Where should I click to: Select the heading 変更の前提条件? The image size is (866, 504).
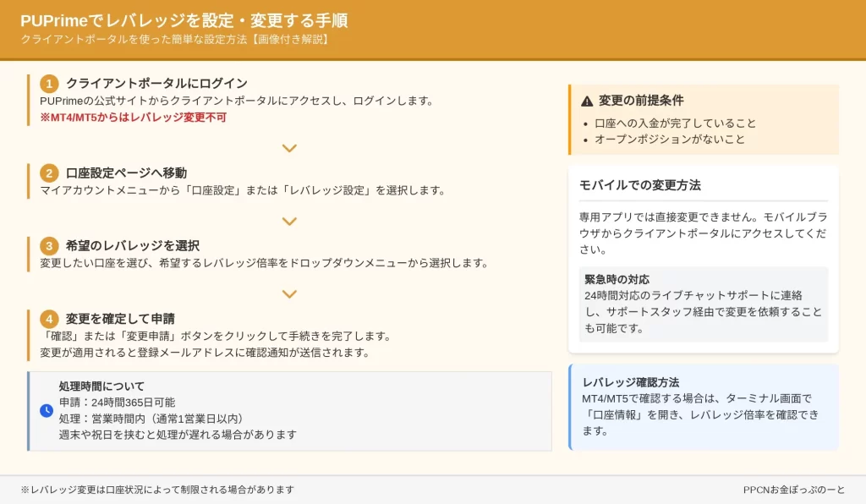click(641, 101)
